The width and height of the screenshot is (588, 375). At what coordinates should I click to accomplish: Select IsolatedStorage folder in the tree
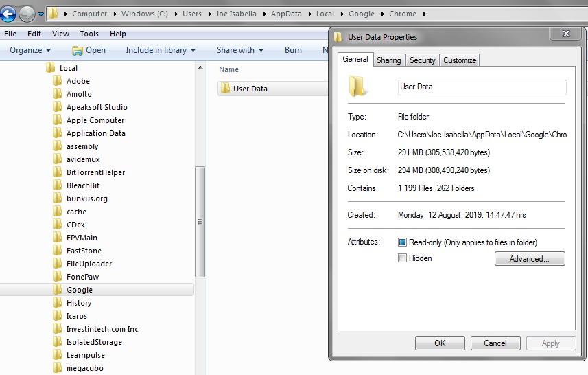click(x=94, y=342)
